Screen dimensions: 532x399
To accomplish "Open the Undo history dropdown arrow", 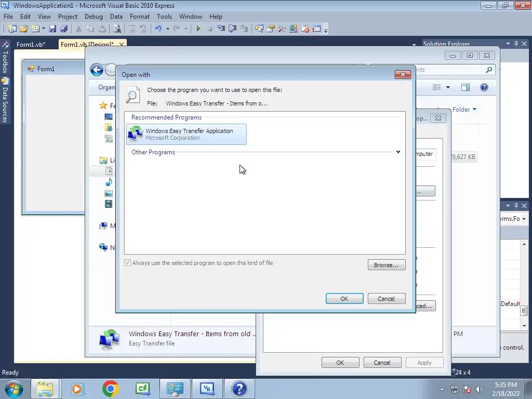I will coord(168,29).
